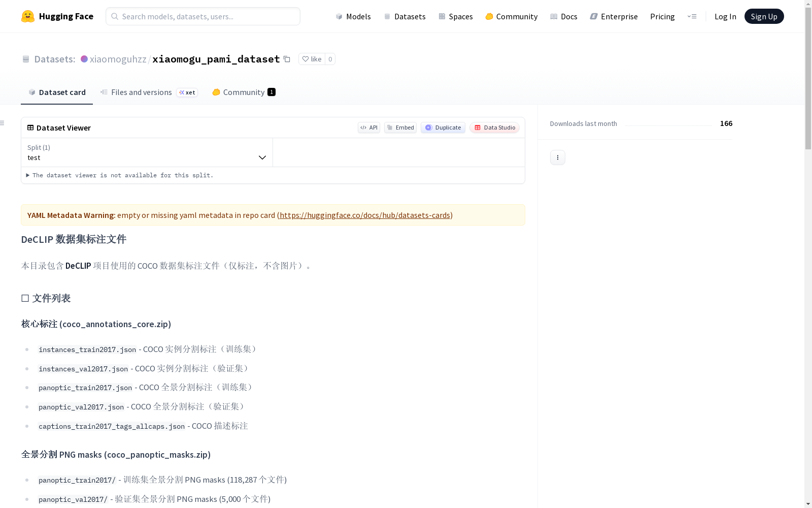Image resolution: width=812 pixels, height=508 pixels.
Task: Click the coco_annotations_core.zip heading
Action: [96, 324]
